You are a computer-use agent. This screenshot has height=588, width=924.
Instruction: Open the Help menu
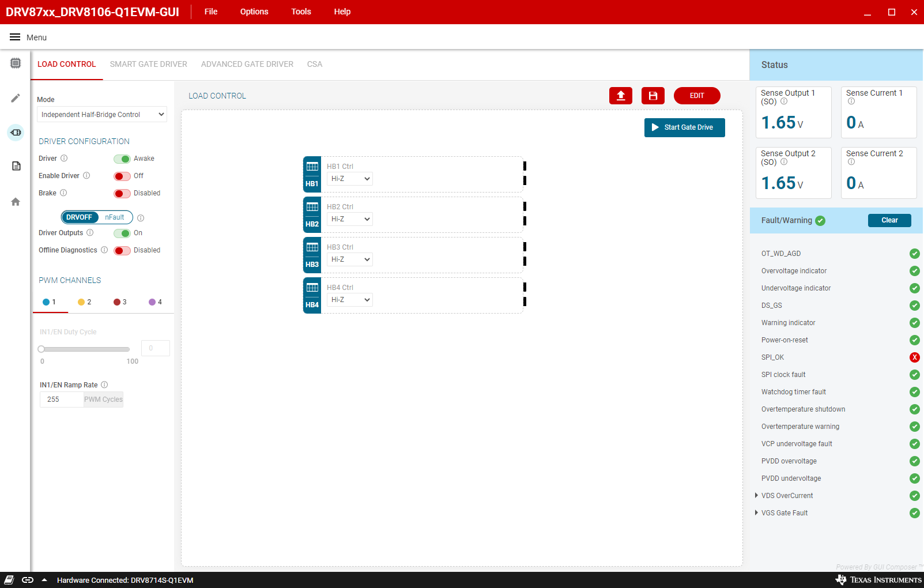pos(342,12)
